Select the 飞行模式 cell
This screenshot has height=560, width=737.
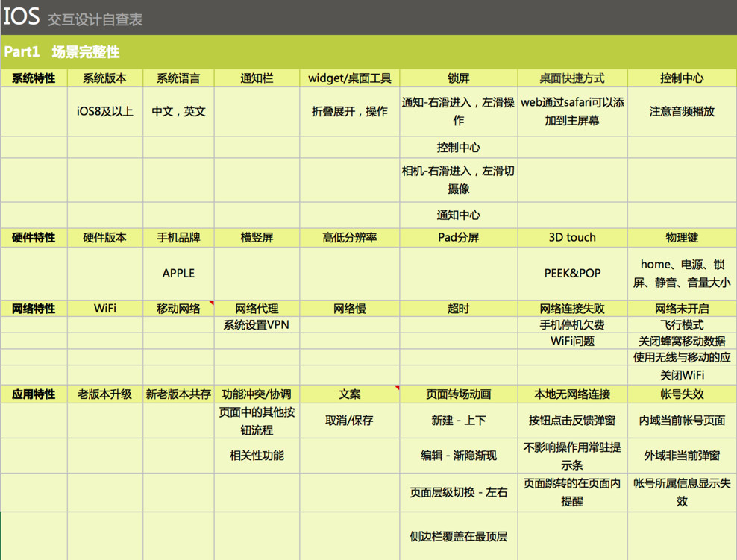coord(682,325)
